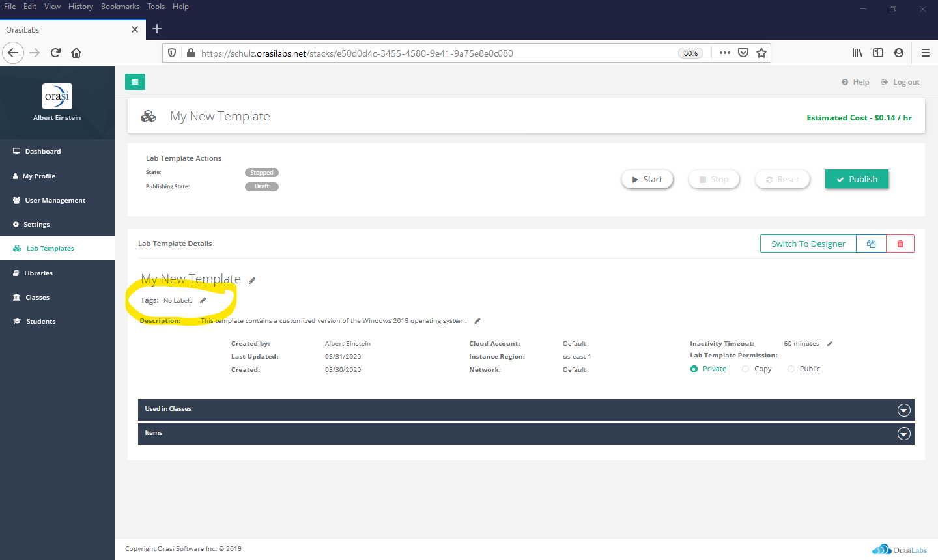Edit tags with the pencil icon
The width and height of the screenshot is (938, 560).
(203, 300)
